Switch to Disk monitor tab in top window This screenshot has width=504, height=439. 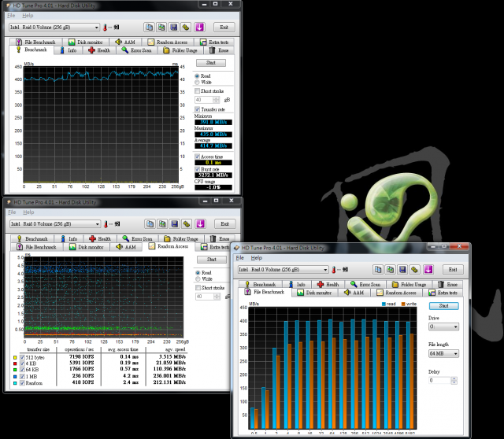click(86, 42)
